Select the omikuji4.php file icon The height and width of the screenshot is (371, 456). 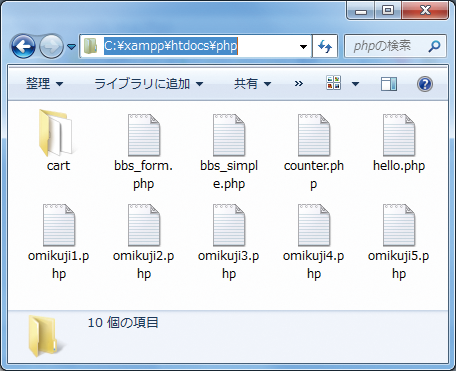pos(314,225)
